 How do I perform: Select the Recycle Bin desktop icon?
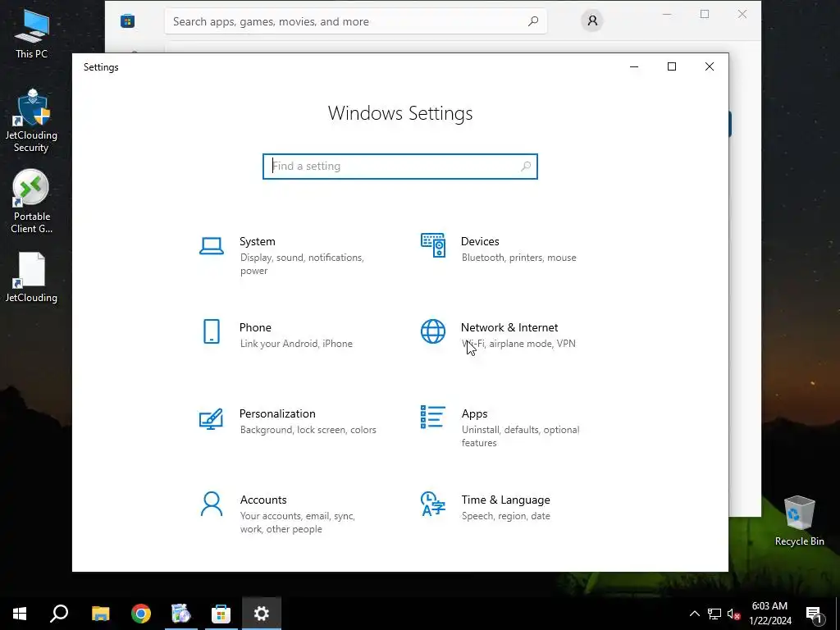click(799, 521)
